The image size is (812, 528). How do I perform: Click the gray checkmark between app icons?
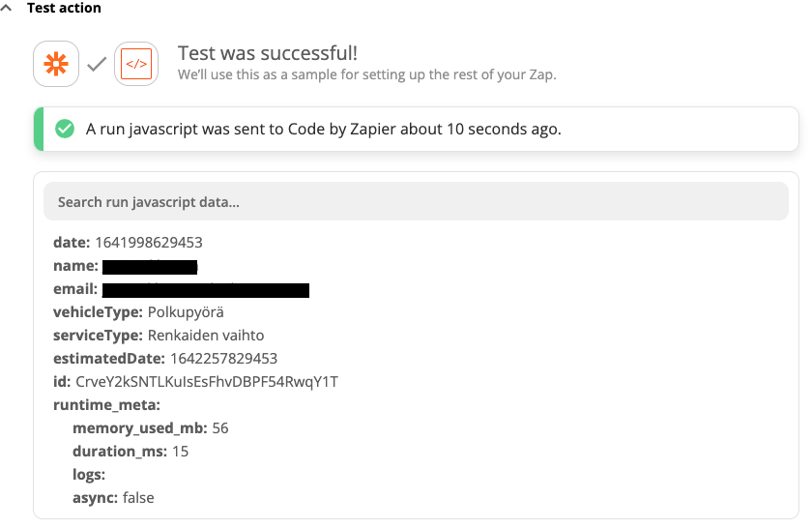97,64
